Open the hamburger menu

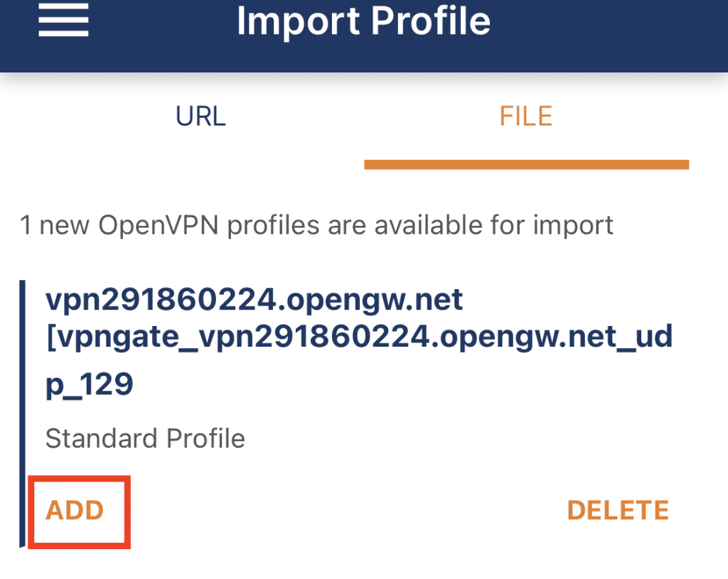tap(63, 20)
